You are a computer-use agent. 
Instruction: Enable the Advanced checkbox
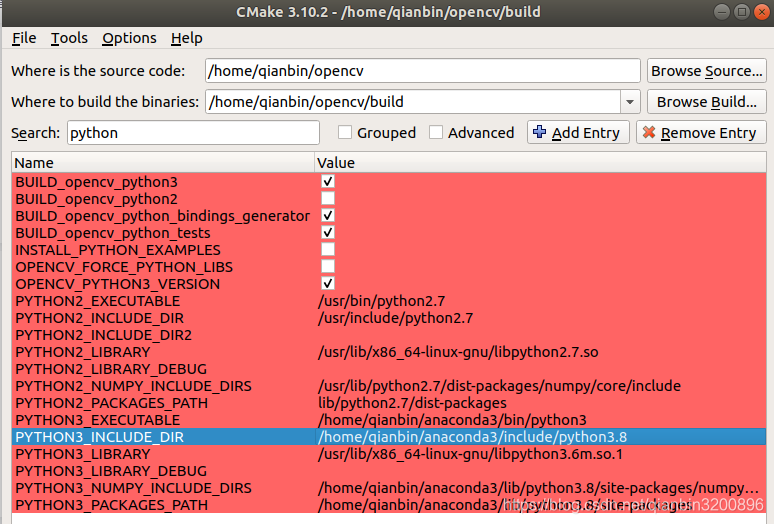click(x=435, y=132)
